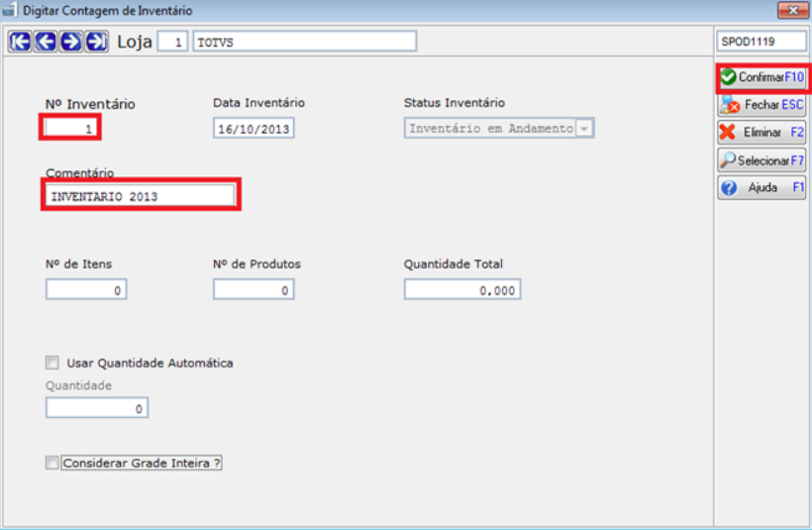Click the Fechar ESC button
The image size is (812, 530).
[x=761, y=105]
